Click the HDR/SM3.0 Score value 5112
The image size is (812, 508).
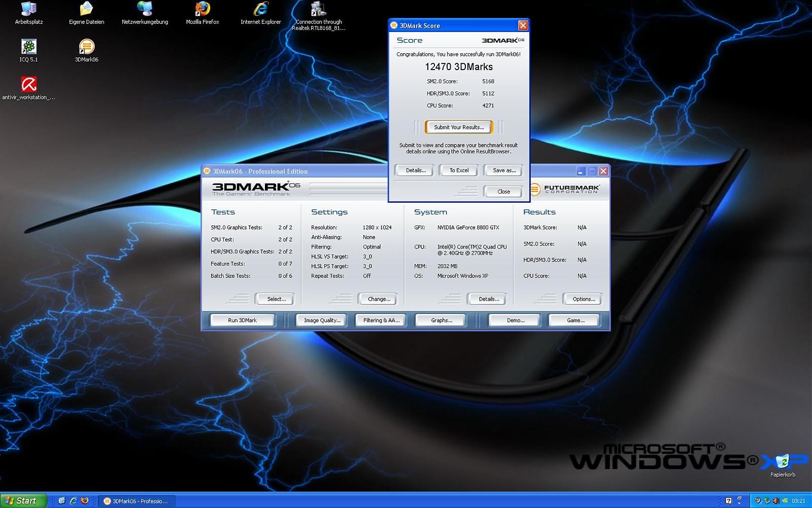tap(488, 93)
